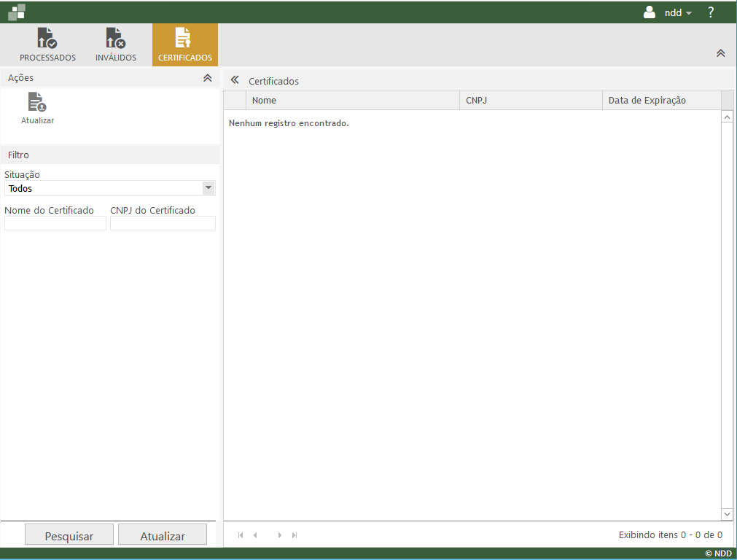This screenshot has width=737, height=560.
Task: Click the Atualizar action icon
Action: coord(37,108)
